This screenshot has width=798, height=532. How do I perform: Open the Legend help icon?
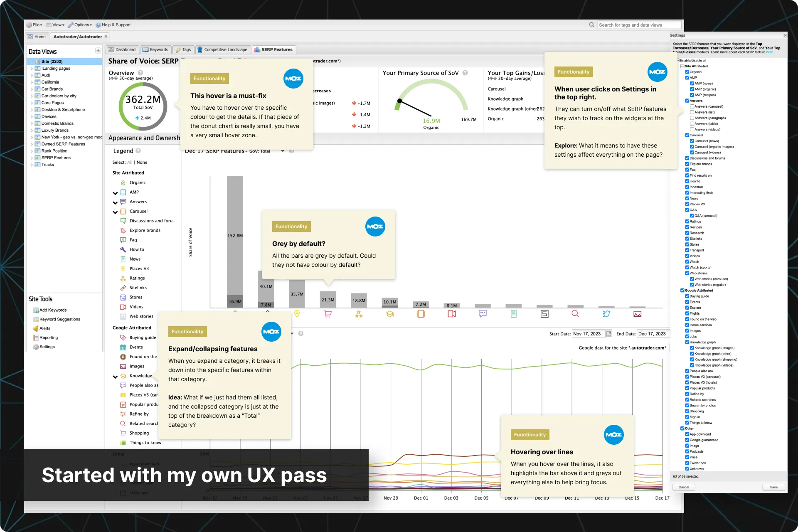[x=138, y=151]
